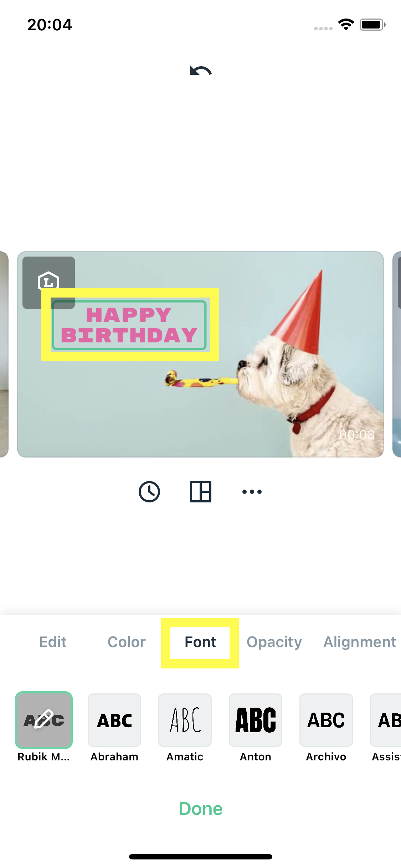The height and width of the screenshot is (868, 401).
Task: Choose the Amatic font
Action: coord(185,720)
